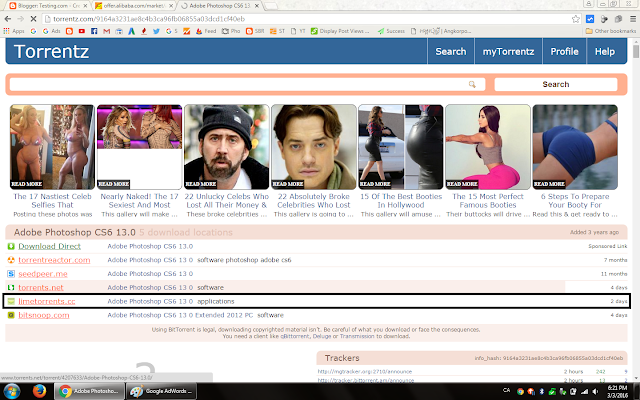Open the Other bookmarks folder
This screenshot has width=640, height=400.
coord(611,31)
